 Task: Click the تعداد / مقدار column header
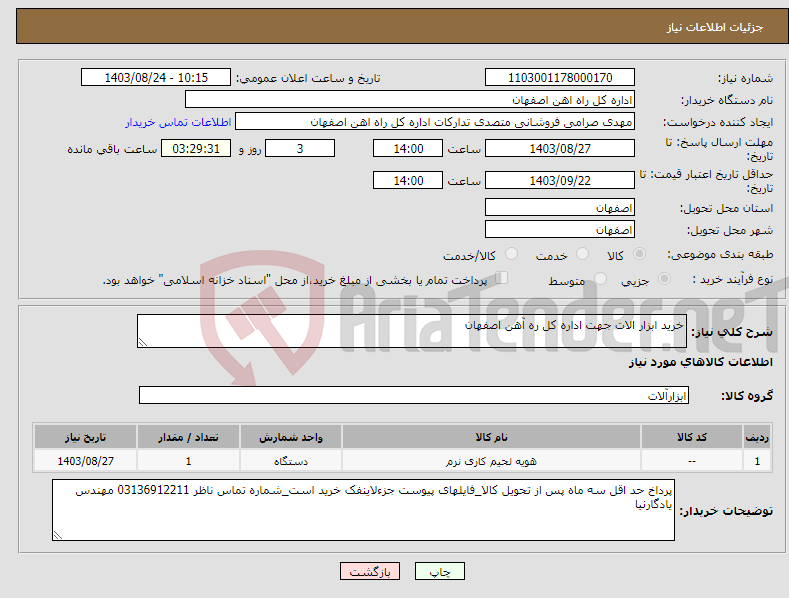(188, 437)
